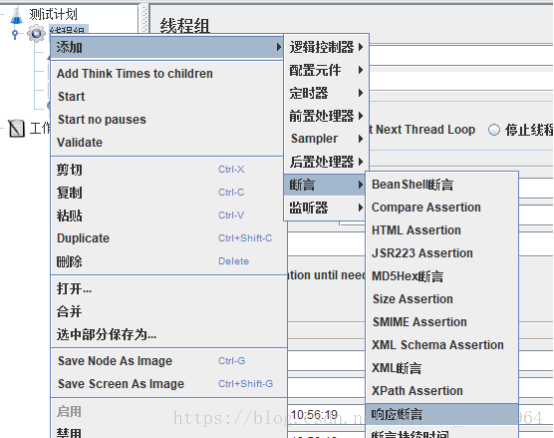Image resolution: width=554 pixels, height=438 pixels.
Task: Expand the 断言 submenu
Action: tap(325, 185)
